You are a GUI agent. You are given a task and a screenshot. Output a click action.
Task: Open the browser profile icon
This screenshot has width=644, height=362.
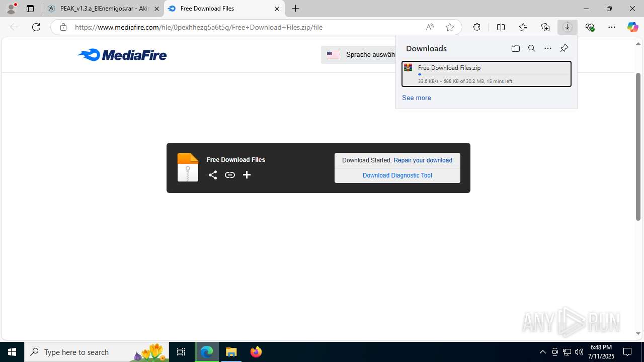pos(11,9)
